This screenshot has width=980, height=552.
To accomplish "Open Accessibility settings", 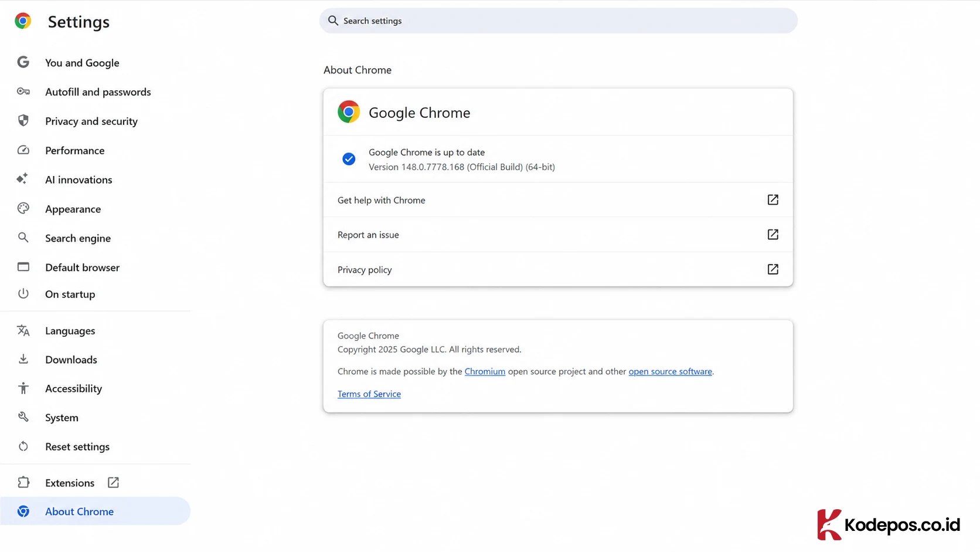I will pos(74,389).
